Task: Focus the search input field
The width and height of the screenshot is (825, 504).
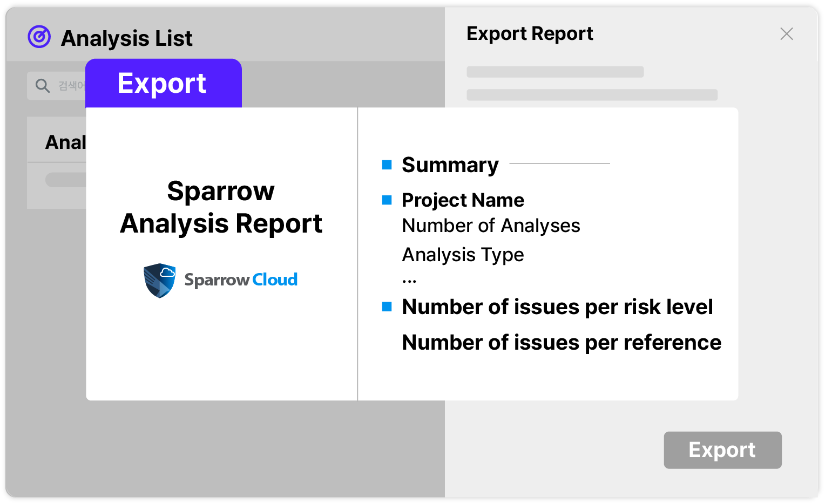Action: pyautogui.click(x=57, y=86)
